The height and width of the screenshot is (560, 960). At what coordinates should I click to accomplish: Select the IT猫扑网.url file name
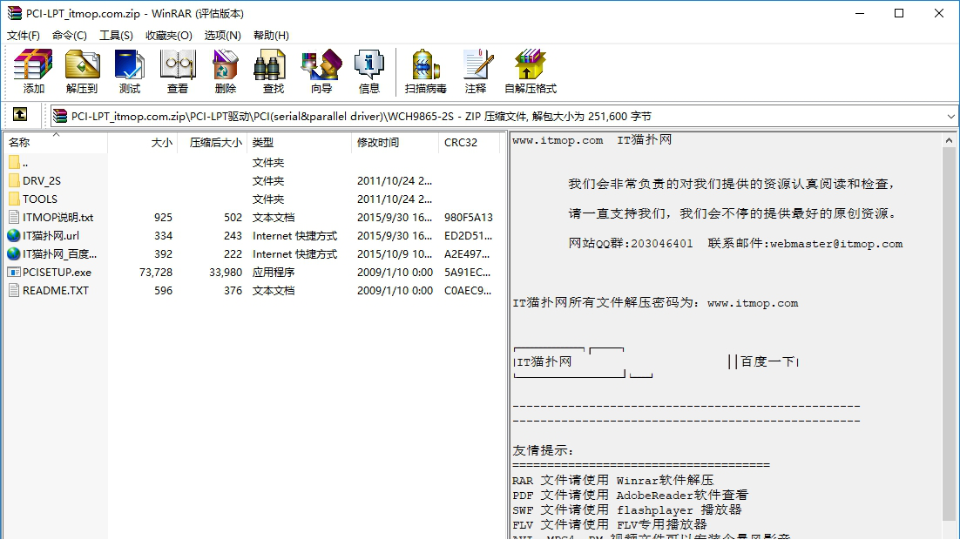pos(51,236)
